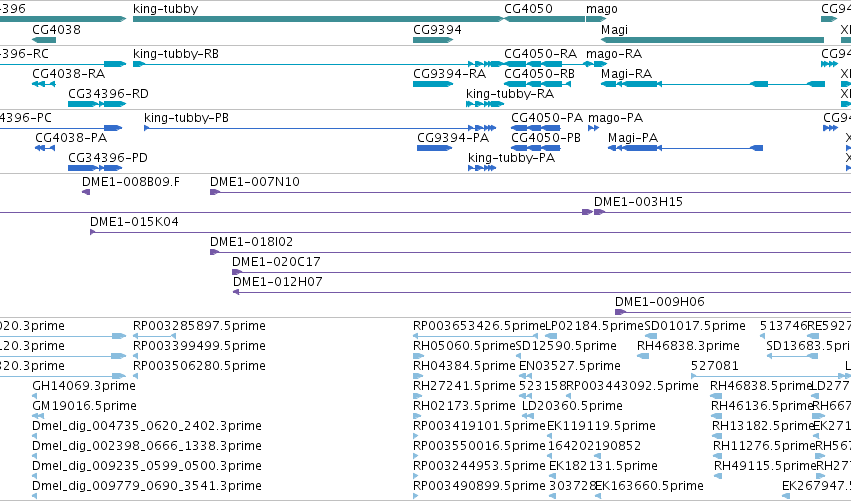The width and height of the screenshot is (851, 501).
Task: Click the mago gene label
Action: [x=601, y=9]
